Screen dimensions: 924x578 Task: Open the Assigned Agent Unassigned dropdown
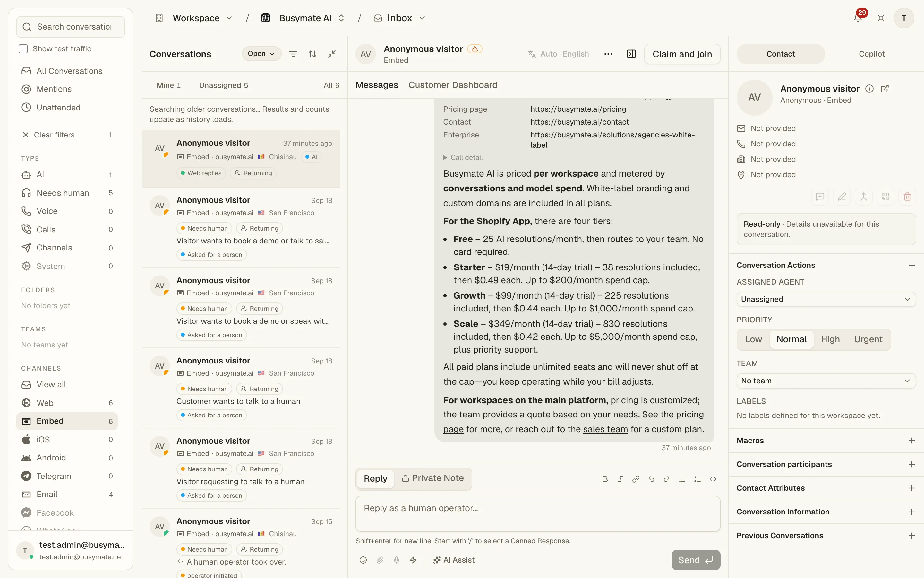pos(826,299)
